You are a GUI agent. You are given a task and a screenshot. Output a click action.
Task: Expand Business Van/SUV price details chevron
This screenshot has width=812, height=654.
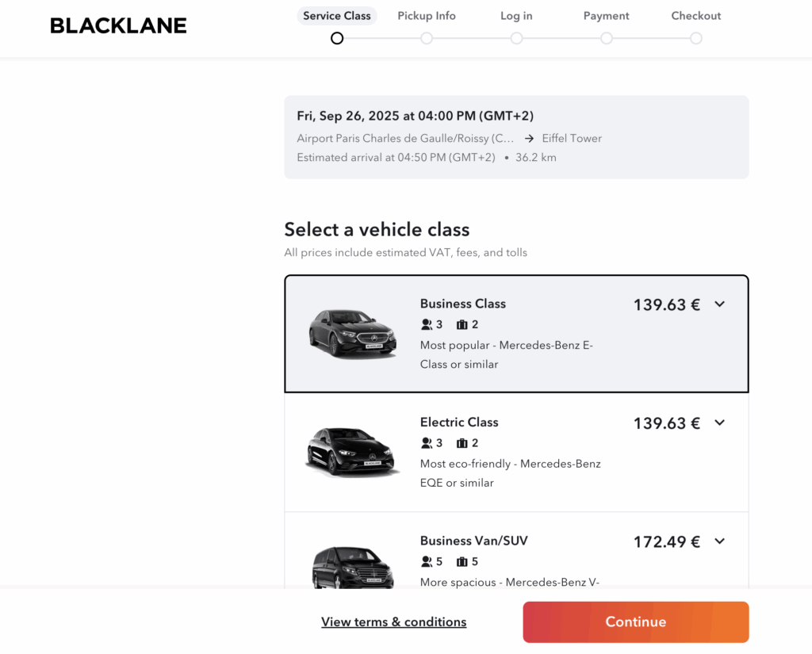click(x=720, y=541)
